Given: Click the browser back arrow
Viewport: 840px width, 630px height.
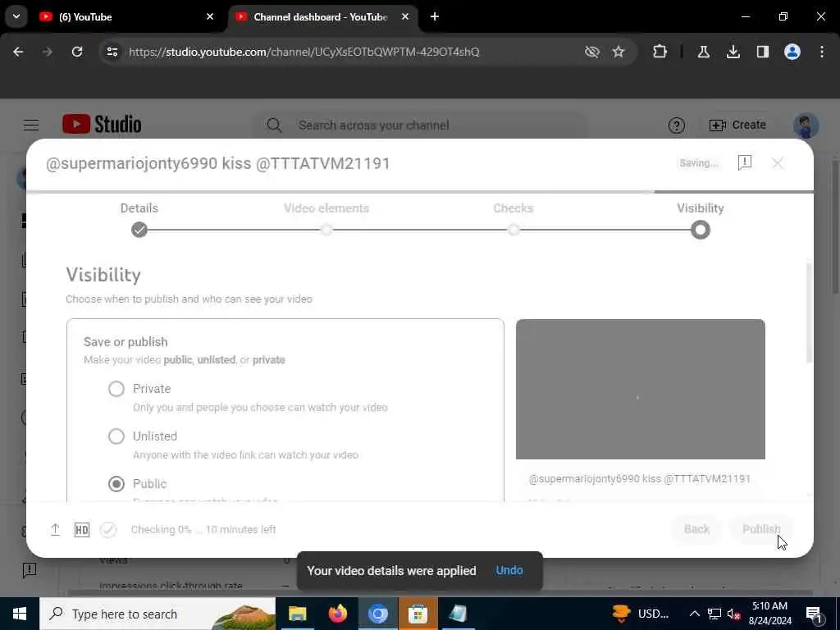Looking at the screenshot, I should [x=18, y=52].
